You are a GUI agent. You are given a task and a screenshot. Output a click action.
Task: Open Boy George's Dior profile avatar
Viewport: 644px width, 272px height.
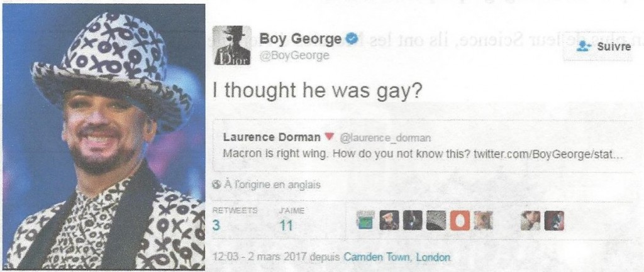[232, 45]
